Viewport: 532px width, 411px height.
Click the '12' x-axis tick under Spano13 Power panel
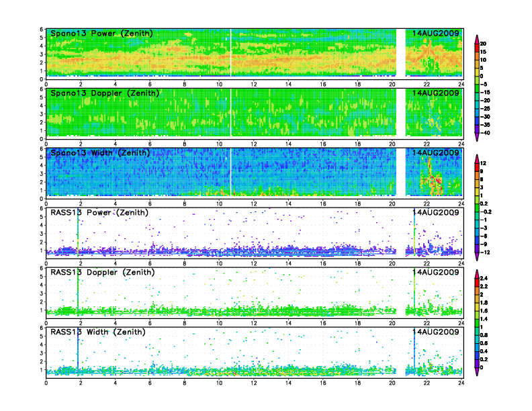click(253, 85)
